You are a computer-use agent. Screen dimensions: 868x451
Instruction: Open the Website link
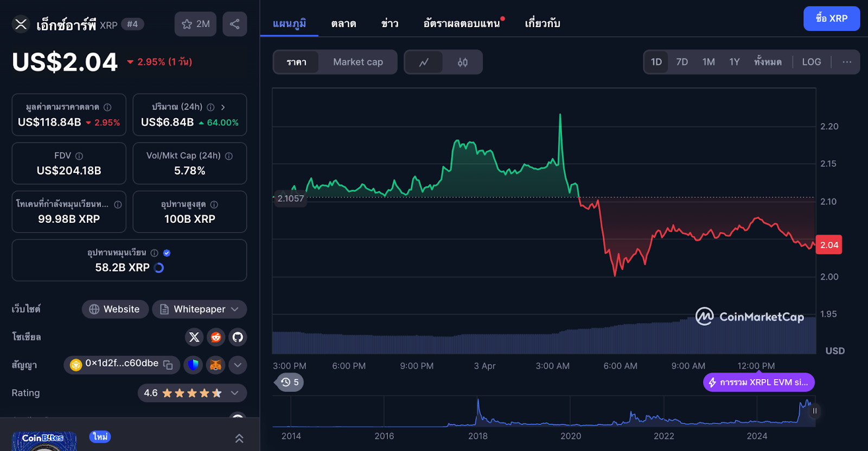115,309
